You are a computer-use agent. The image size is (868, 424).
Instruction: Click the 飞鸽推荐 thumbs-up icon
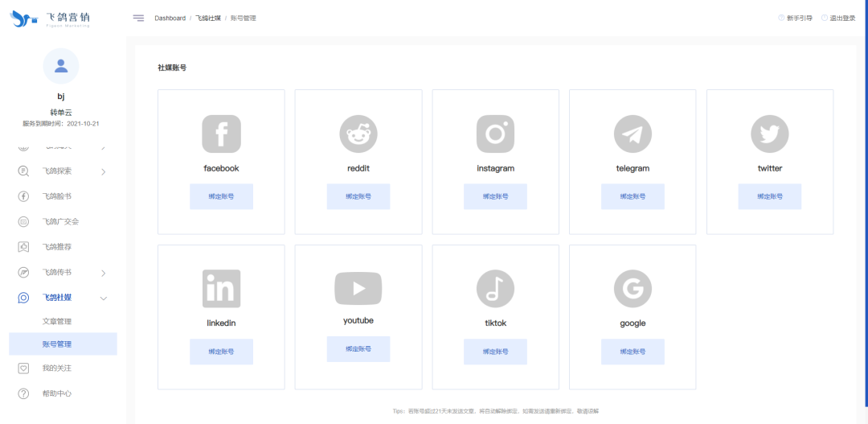coord(23,247)
